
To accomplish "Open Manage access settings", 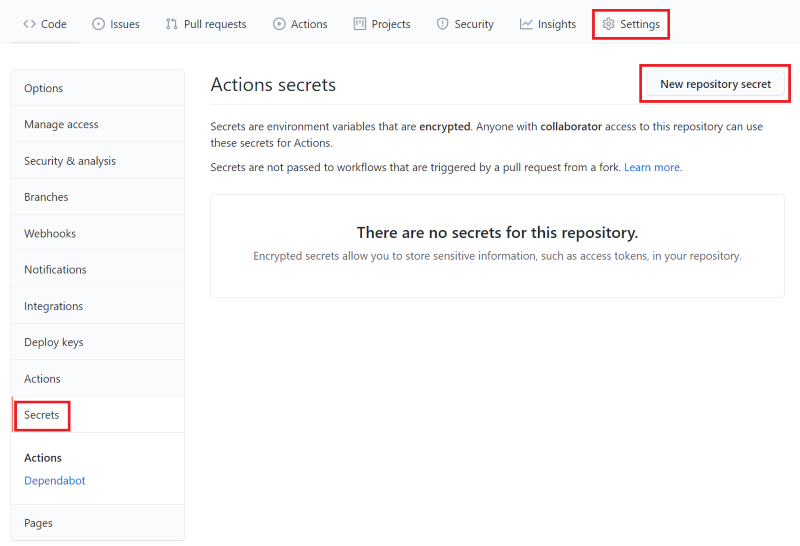I will pos(97,124).
